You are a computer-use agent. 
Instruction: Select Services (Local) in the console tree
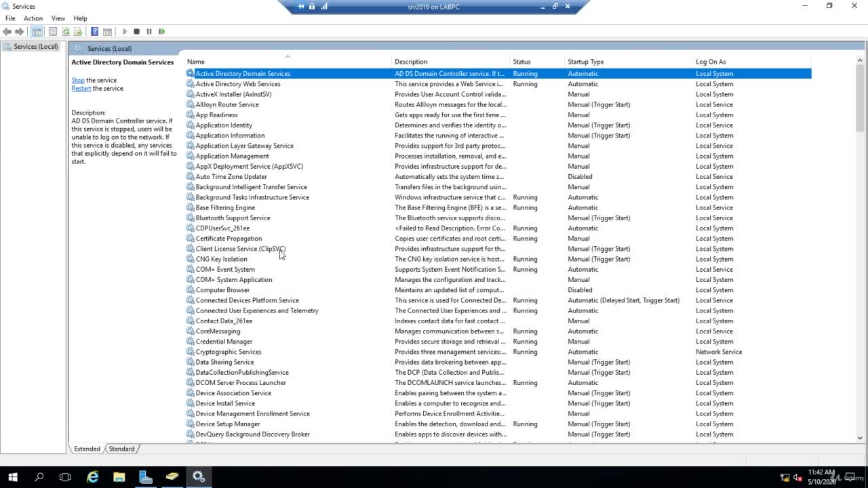pos(35,47)
